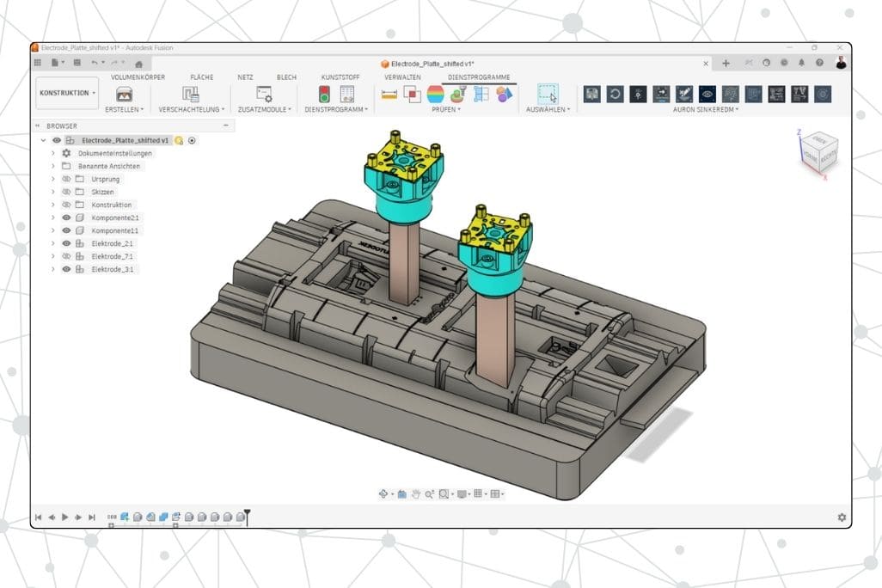The height and width of the screenshot is (588, 882).
Task: Switch to the Volumenkörper tab
Action: 138,77
